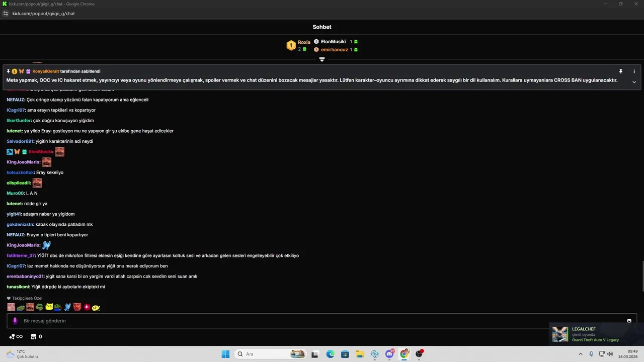This screenshot has height=362, width=644.
Task: Click username tunasikoni
Action: [x=18, y=287]
